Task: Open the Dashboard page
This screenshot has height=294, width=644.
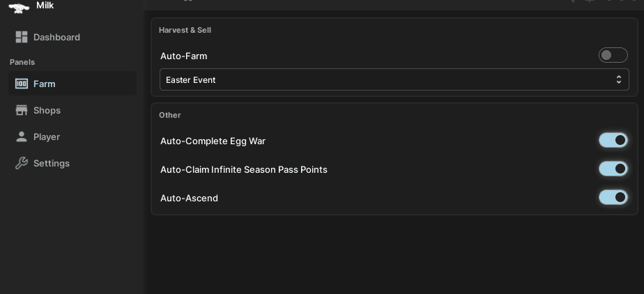Action: click(x=56, y=37)
